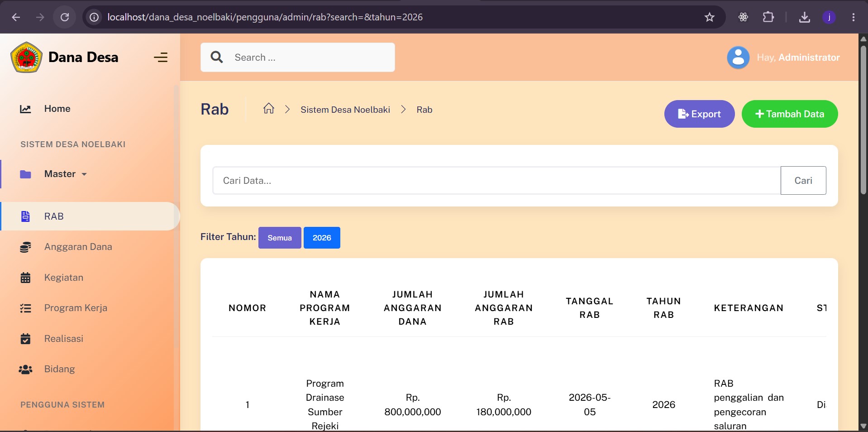Click Program Drainase Sumber Rejeki cell
The width and height of the screenshot is (868, 432).
coord(325,405)
